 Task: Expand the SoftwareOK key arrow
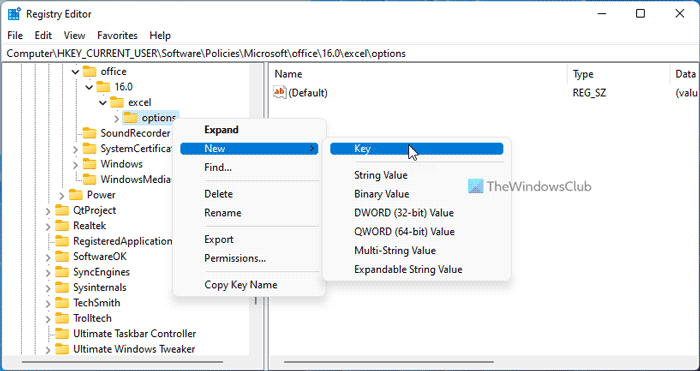[x=48, y=257]
